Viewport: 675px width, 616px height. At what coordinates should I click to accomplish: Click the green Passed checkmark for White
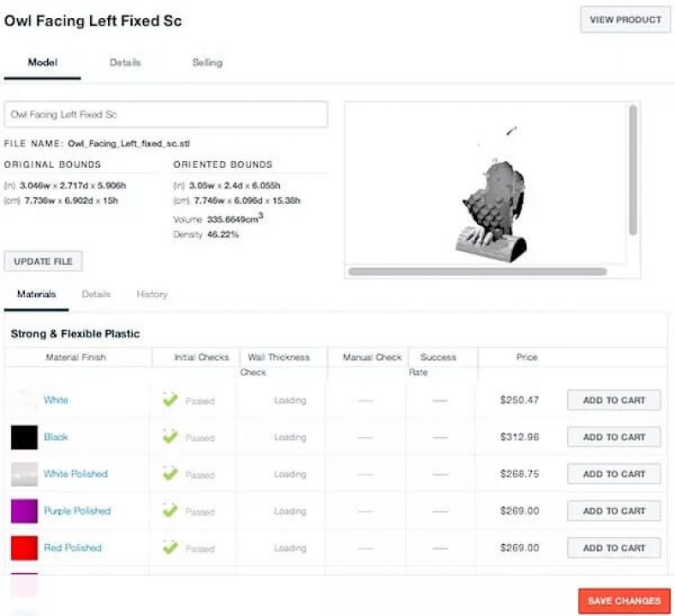tap(170, 399)
